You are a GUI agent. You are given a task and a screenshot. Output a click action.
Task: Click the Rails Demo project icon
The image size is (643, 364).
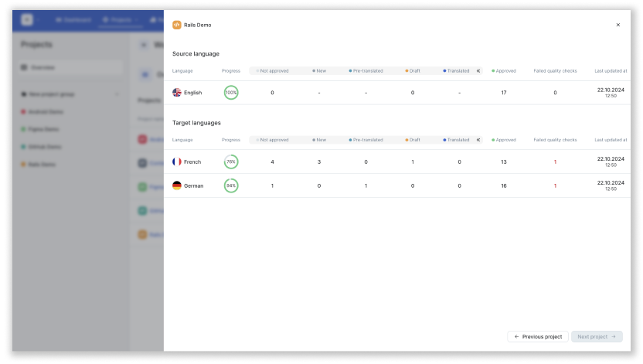(177, 25)
